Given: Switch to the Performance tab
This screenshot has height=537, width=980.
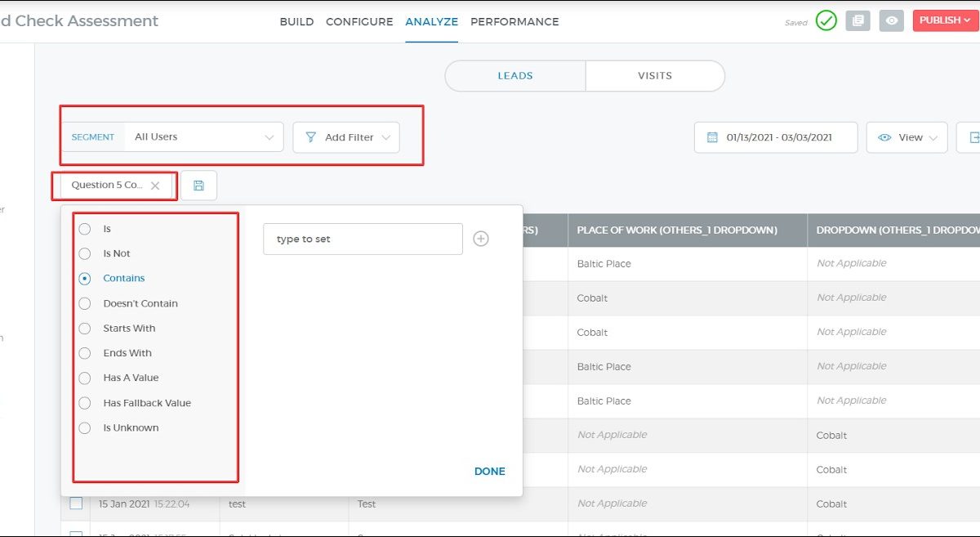Looking at the screenshot, I should tap(514, 22).
